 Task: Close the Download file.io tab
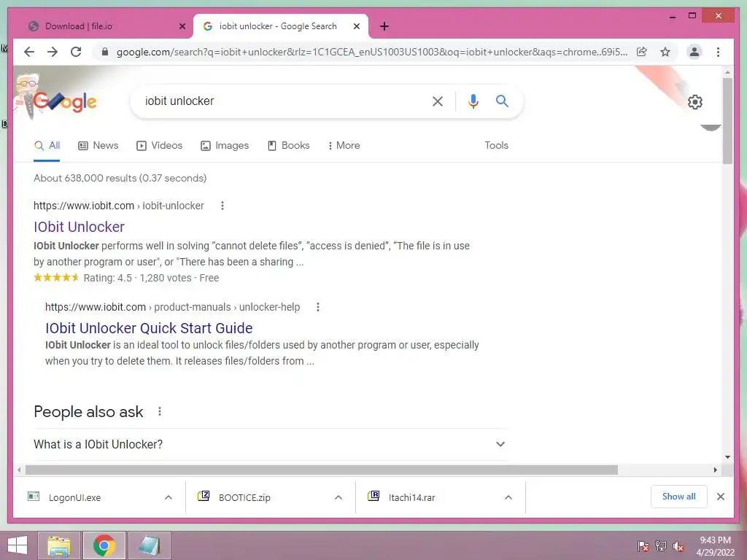click(x=182, y=26)
